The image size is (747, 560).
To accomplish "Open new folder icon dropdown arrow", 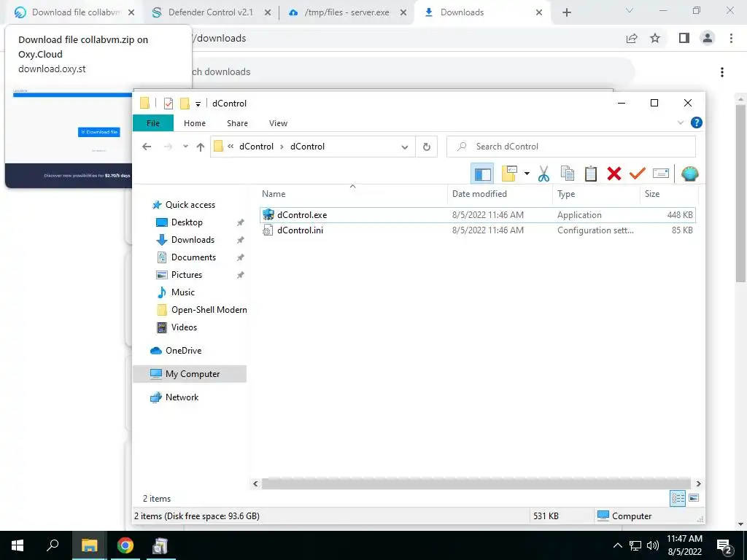I will pos(527,174).
